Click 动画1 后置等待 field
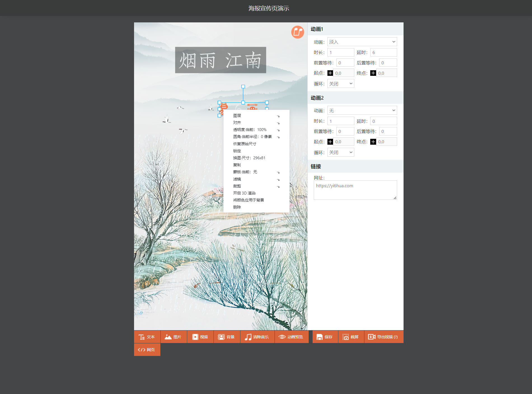This screenshot has width=532, height=394. (x=388, y=63)
